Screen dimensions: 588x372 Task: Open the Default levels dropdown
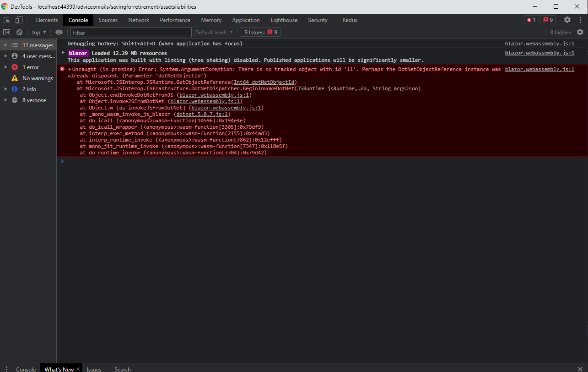(x=214, y=32)
